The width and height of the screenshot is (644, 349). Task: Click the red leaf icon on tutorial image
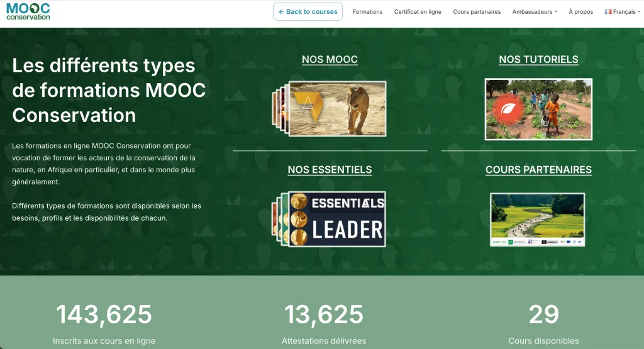[x=508, y=109]
